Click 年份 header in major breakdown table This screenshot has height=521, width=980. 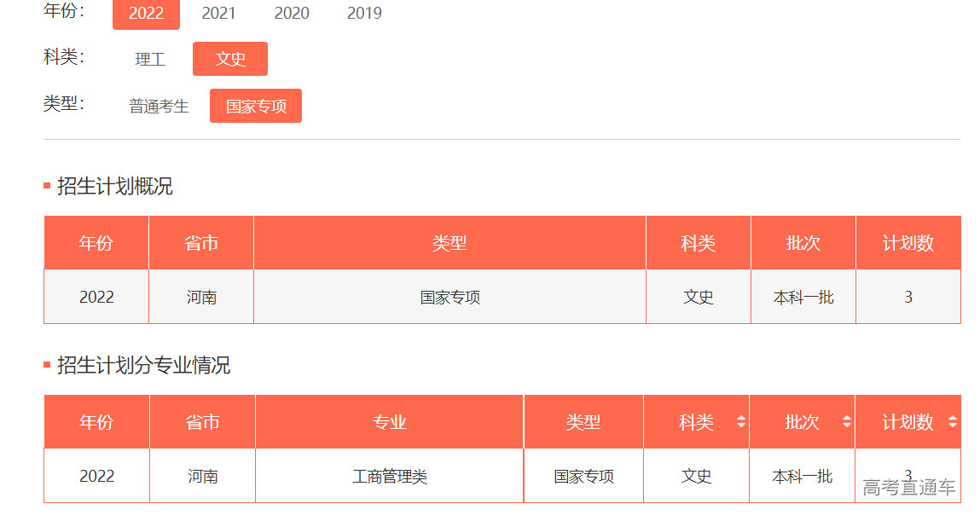pos(96,422)
